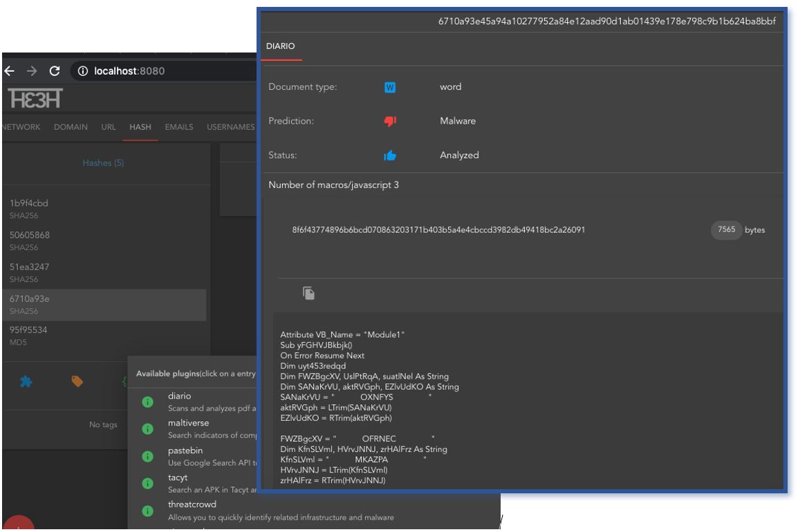Image resolution: width=798 pixels, height=532 pixels.
Task: Click the green info icon next to pastebin
Action: click(147, 457)
